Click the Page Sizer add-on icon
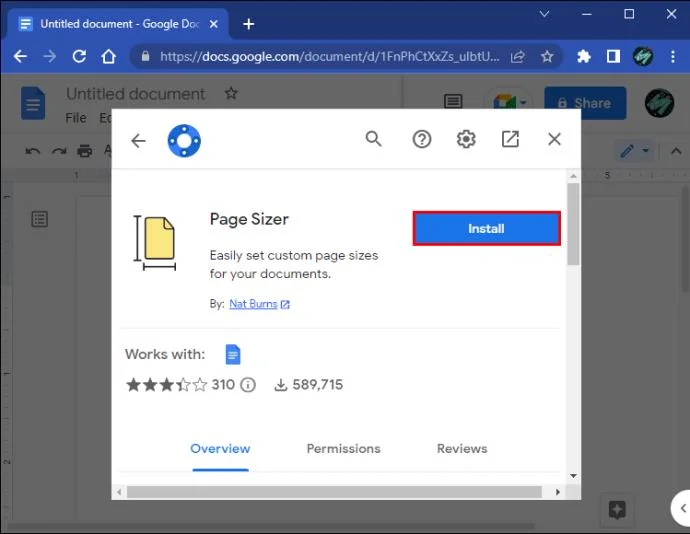This screenshot has width=690, height=534. 155,242
